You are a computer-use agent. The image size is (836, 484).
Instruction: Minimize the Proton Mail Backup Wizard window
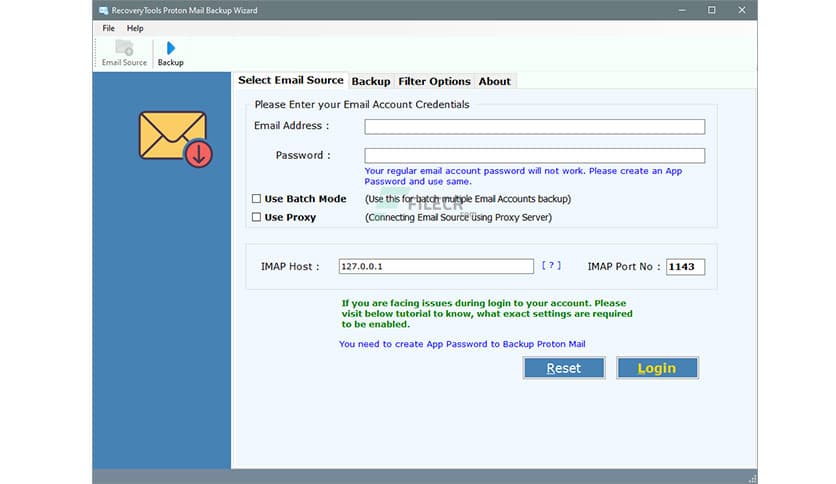coord(682,10)
